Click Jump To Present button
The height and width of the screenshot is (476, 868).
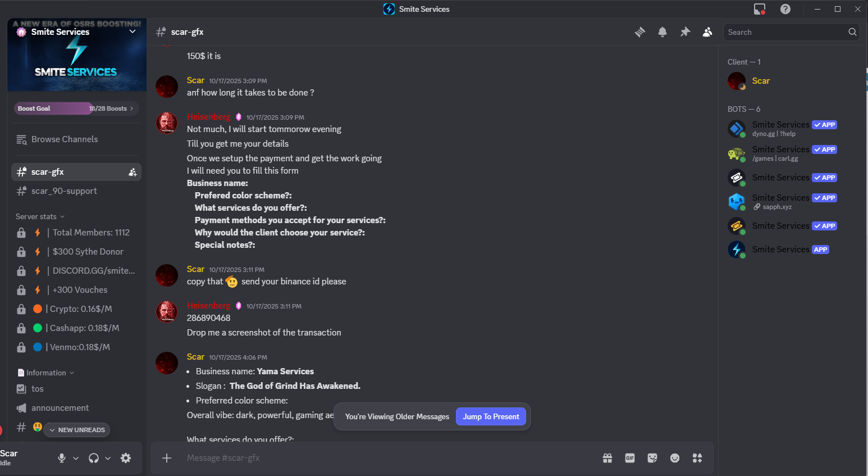(x=491, y=416)
